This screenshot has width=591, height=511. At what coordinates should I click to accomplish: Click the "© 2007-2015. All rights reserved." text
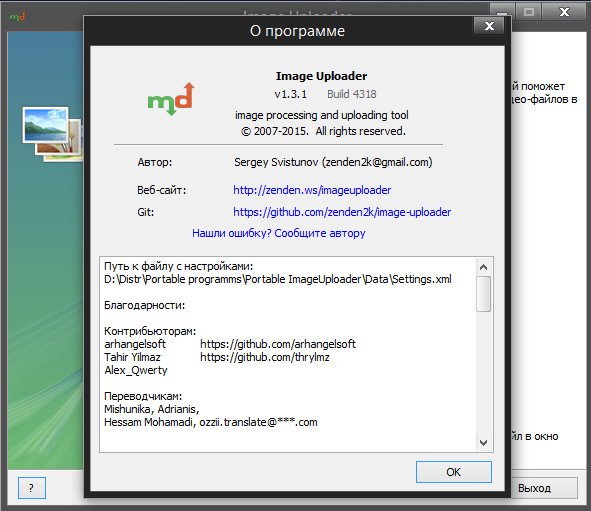click(x=323, y=131)
